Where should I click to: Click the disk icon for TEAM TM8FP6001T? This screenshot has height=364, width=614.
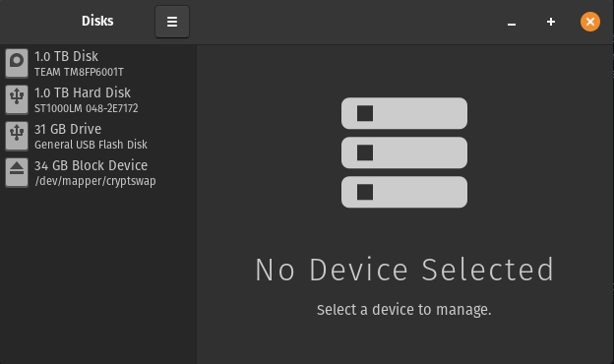coord(17,63)
